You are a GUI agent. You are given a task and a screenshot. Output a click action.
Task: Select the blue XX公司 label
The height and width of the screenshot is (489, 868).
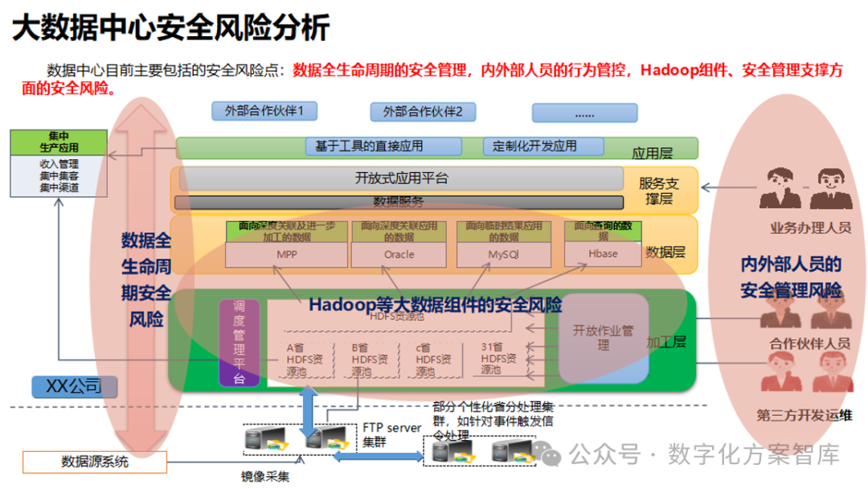point(74,387)
